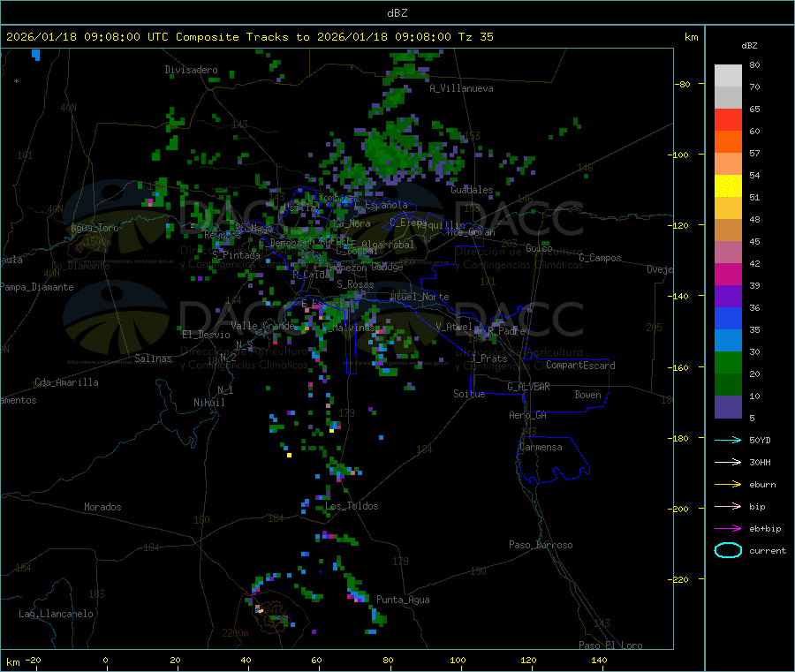795x672 pixels.
Task: Click the 'km' unit label at the top right
Action: tap(691, 37)
